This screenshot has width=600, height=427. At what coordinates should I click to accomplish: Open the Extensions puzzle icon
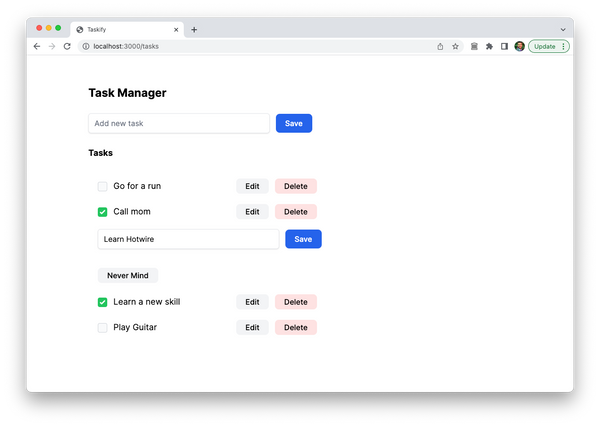[x=489, y=46]
